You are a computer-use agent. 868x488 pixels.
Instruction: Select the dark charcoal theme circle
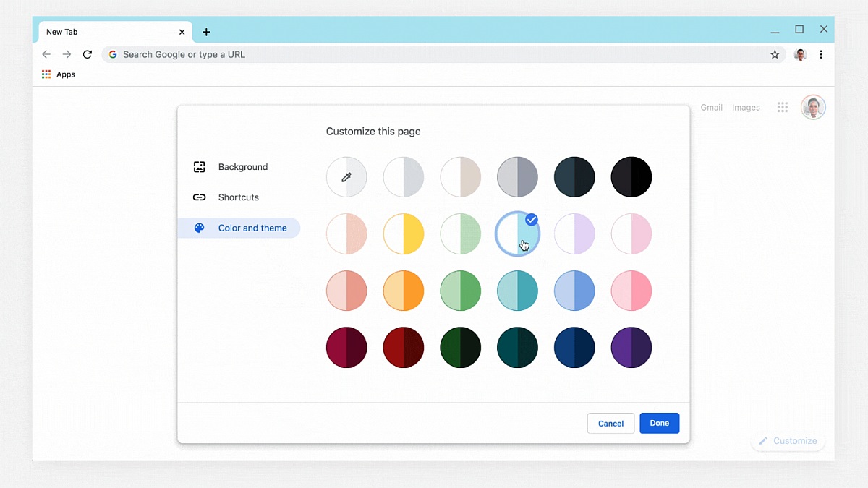pos(574,176)
